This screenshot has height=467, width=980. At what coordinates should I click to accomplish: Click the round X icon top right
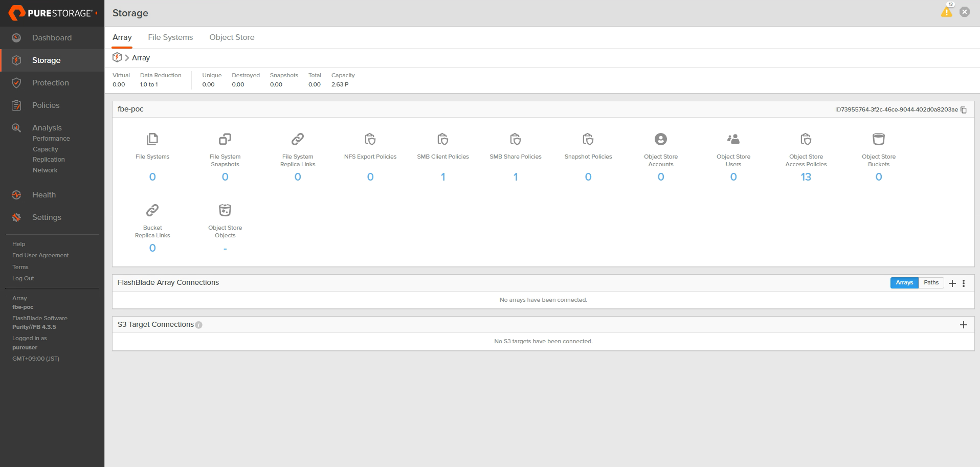click(965, 12)
